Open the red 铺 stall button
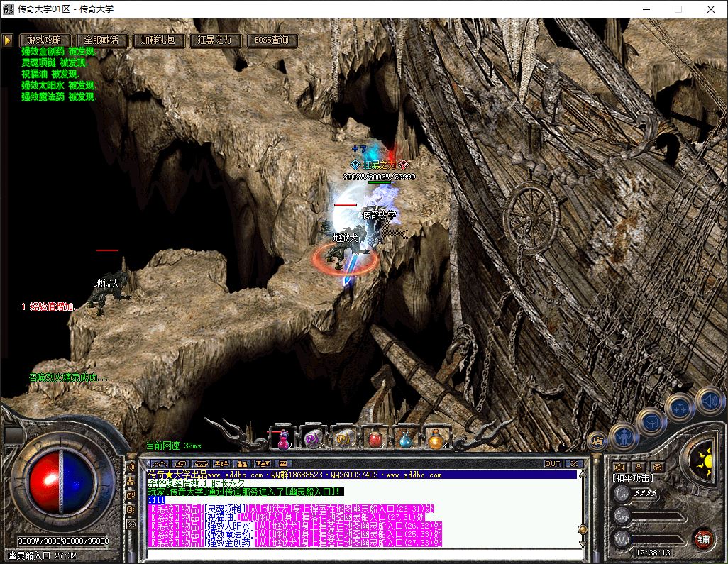 click(x=704, y=538)
